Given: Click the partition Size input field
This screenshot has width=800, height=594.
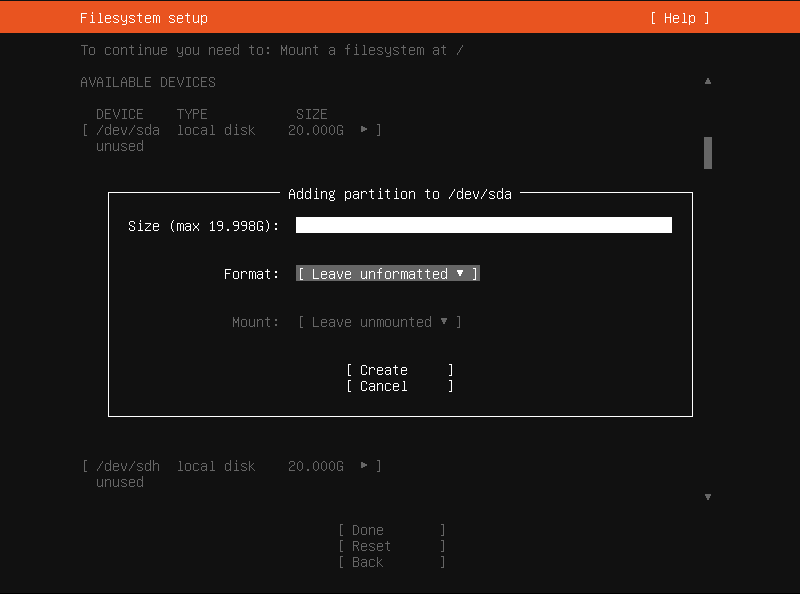Looking at the screenshot, I should coord(483,224).
